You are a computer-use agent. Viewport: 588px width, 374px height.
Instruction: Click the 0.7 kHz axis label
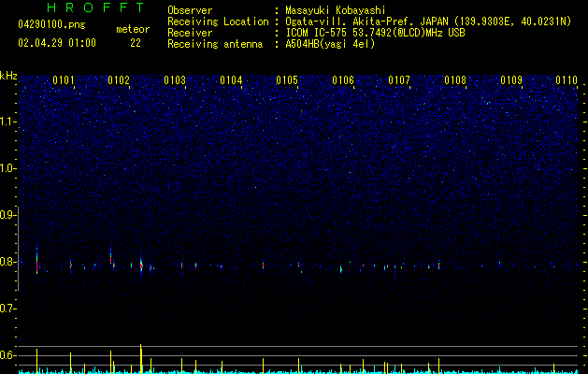8,309
